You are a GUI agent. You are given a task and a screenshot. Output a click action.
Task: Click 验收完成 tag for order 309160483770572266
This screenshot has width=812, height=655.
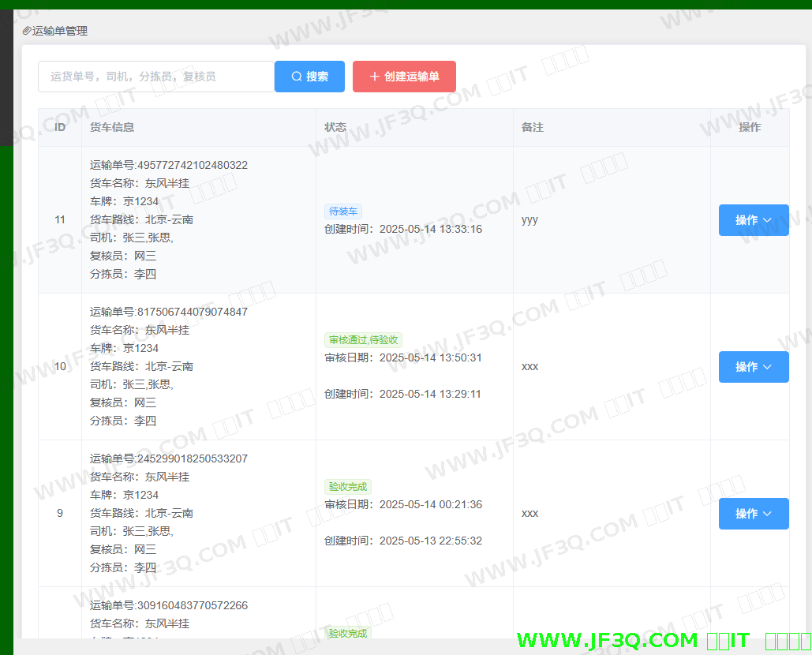tap(348, 633)
